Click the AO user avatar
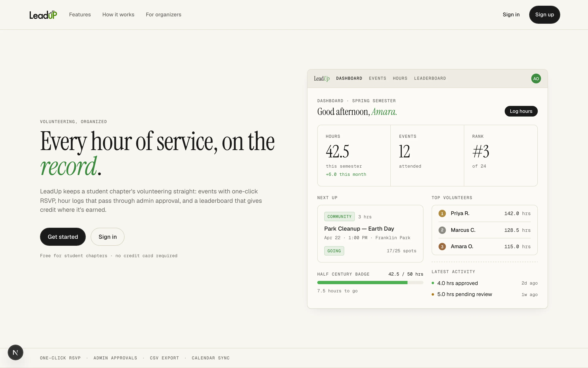The image size is (588, 368). (536, 79)
